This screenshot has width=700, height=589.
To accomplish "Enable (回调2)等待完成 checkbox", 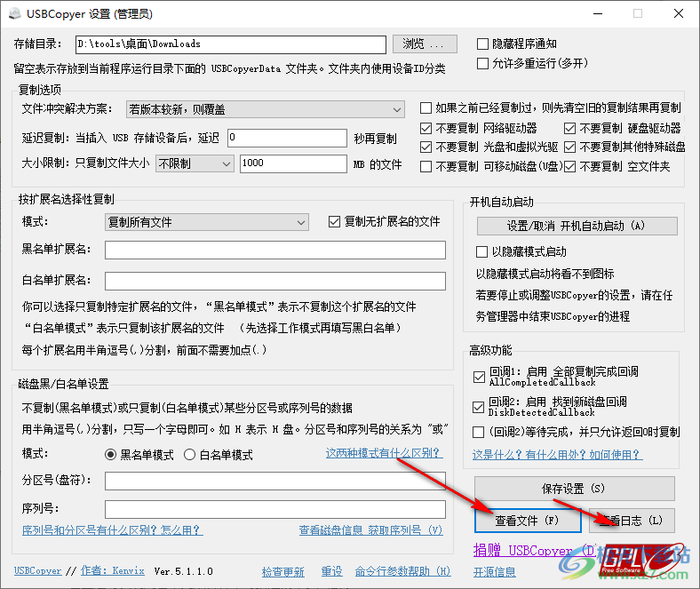I will pos(478,432).
